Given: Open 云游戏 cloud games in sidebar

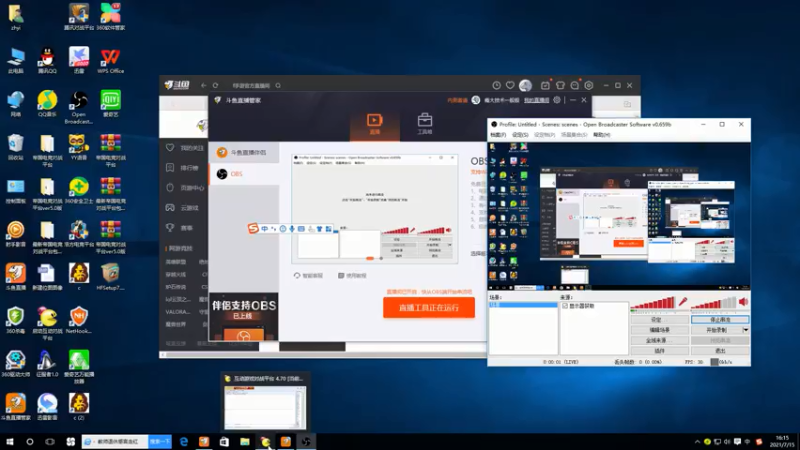Looking at the screenshot, I should pos(183,208).
